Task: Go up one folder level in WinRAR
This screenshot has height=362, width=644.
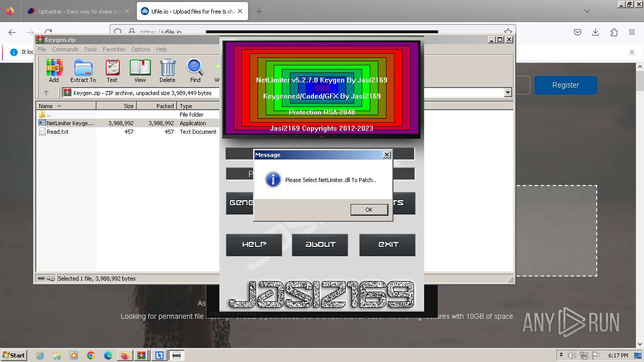Action: [x=46, y=93]
